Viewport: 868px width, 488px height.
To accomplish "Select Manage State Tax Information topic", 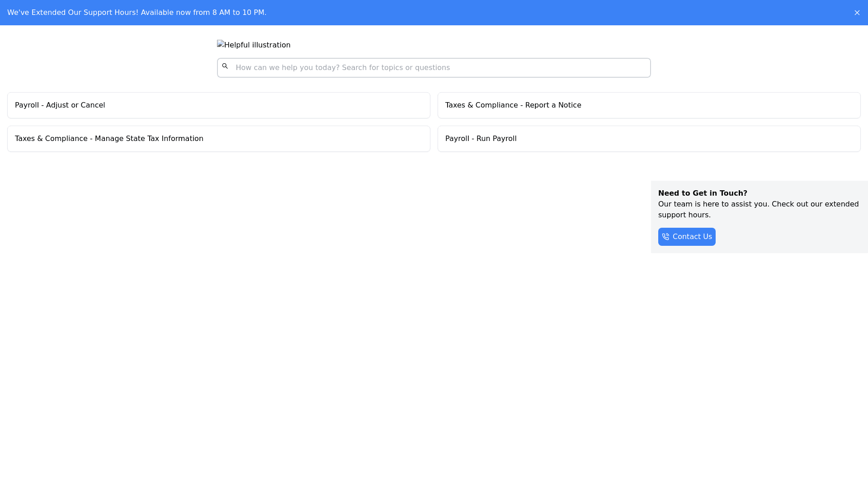I will (109, 139).
